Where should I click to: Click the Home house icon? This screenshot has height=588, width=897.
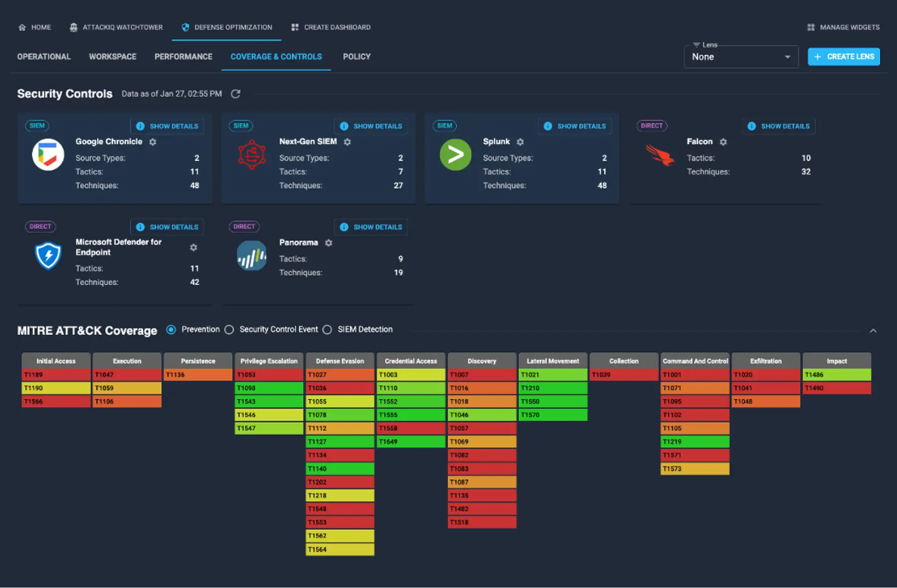point(22,27)
